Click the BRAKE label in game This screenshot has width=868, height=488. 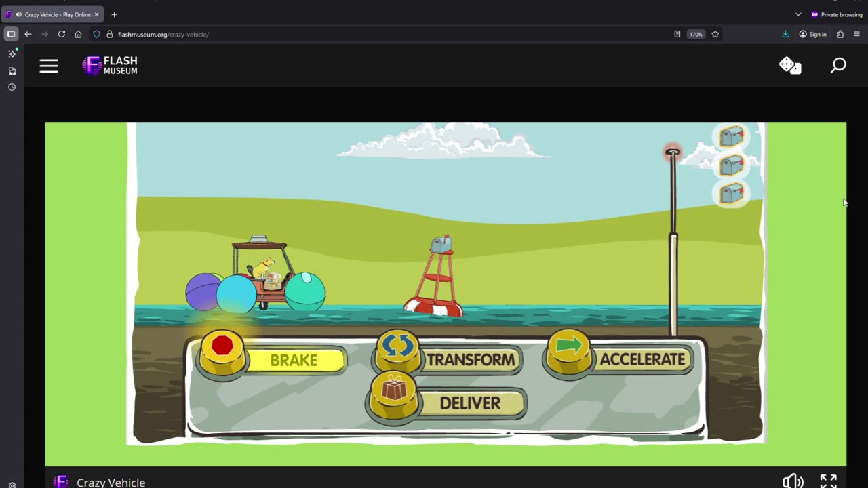pos(294,361)
